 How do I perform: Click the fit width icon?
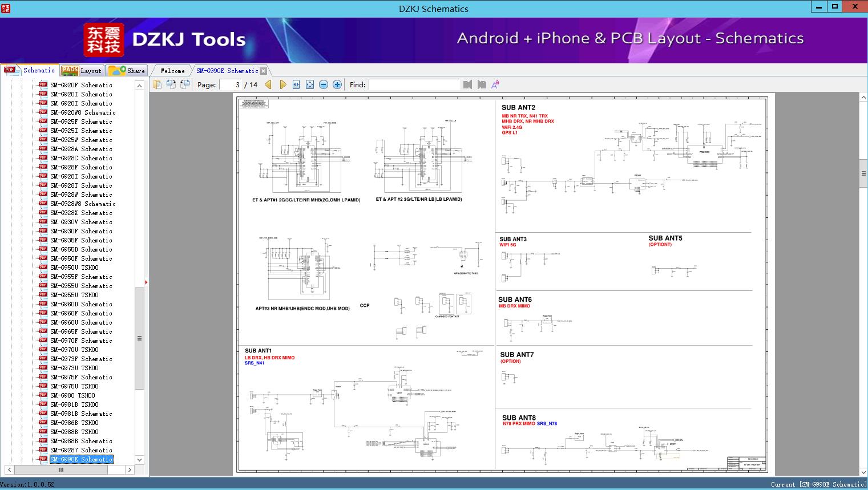point(296,84)
